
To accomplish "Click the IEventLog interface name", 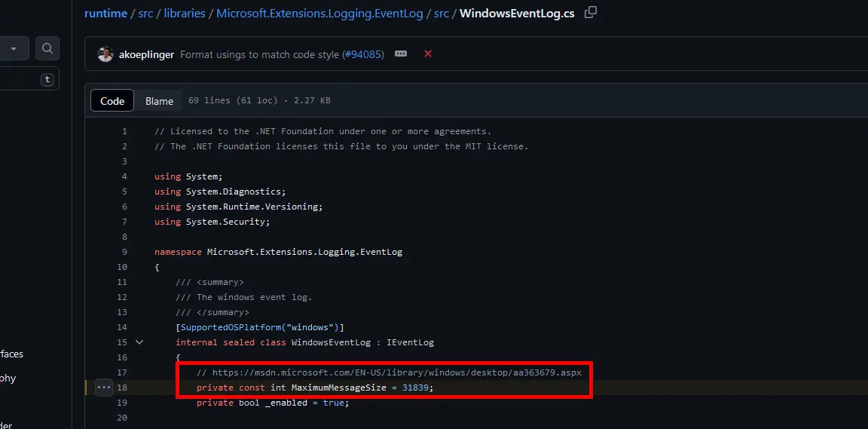I will pos(410,342).
